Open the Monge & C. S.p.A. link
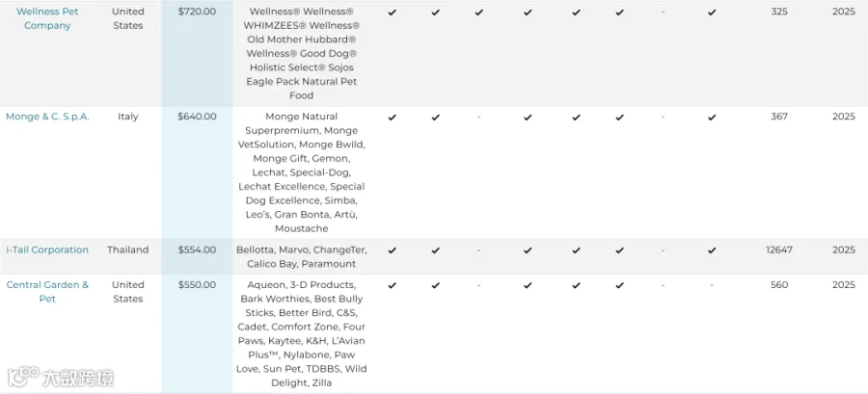Screen dimensions: 868x394 pyautogui.click(x=47, y=117)
